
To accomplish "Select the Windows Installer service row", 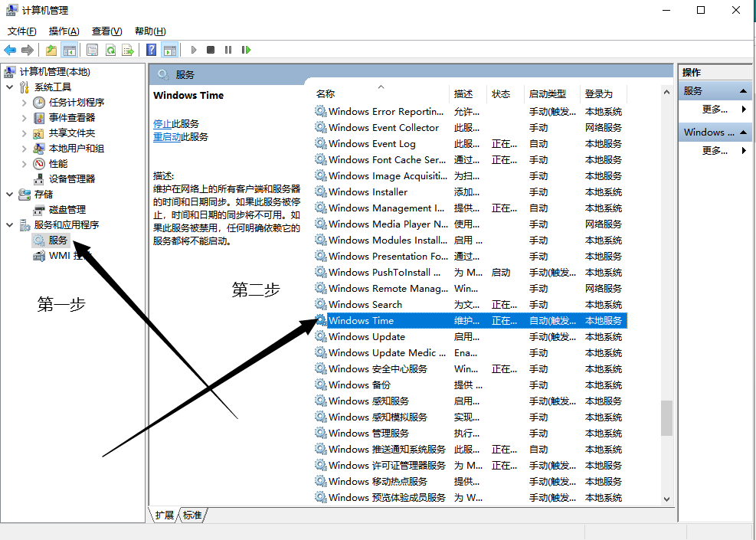I will (470, 192).
